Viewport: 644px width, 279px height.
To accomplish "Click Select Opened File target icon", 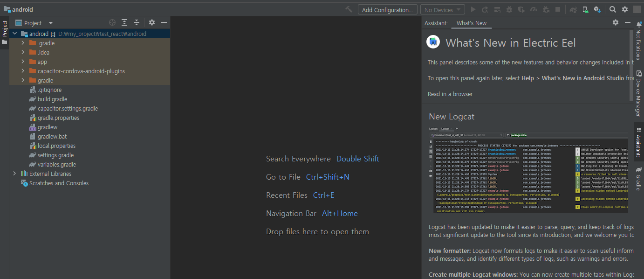I will (112, 22).
